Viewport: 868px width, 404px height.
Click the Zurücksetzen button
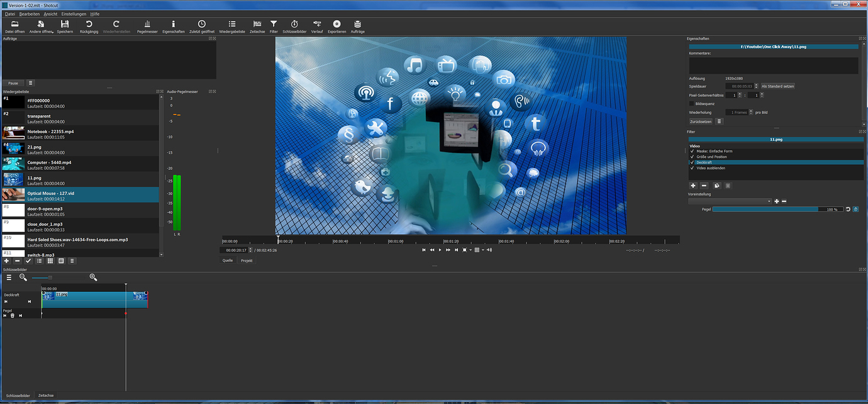tap(701, 121)
